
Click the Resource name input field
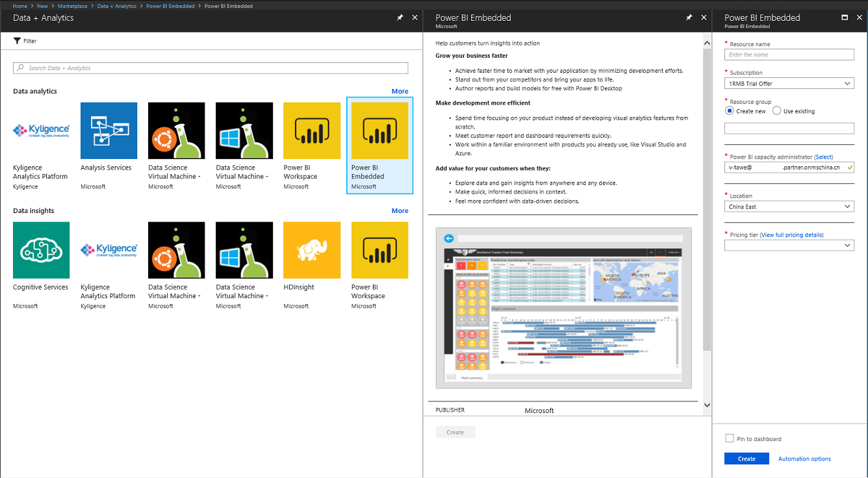(x=789, y=55)
